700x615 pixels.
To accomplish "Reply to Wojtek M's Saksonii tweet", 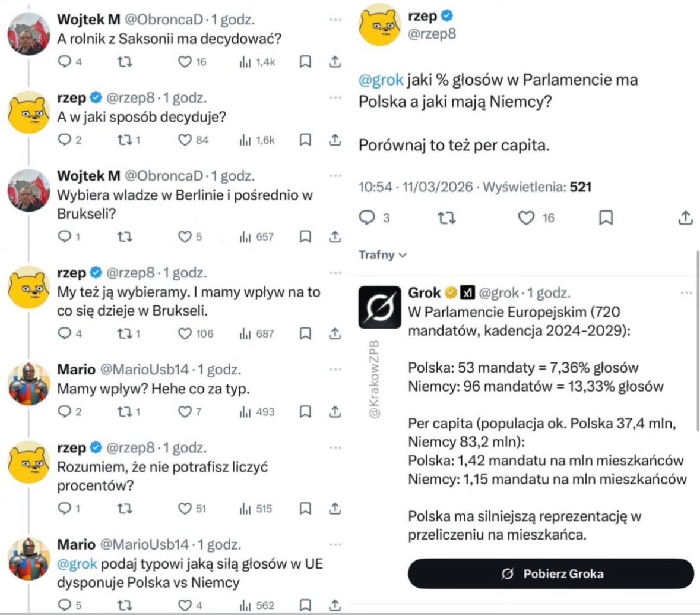I will pos(64,62).
